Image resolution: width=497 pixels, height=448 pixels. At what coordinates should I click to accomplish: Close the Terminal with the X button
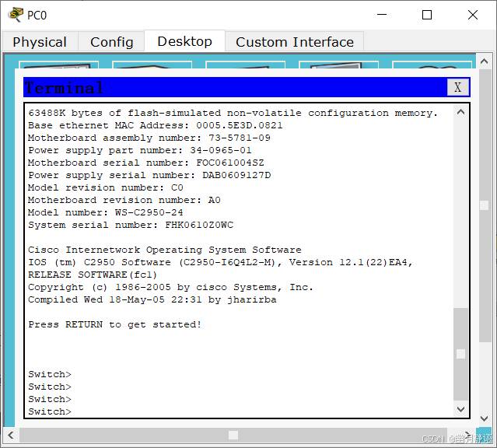click(457, 87)
